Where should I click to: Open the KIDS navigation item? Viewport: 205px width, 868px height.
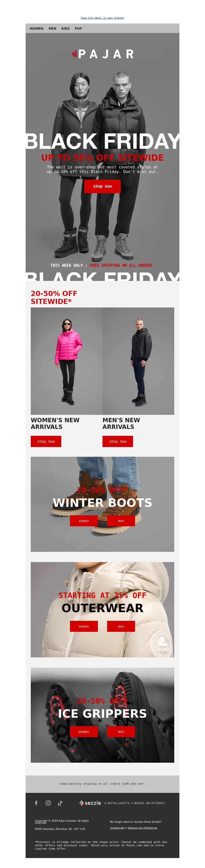(x=66, y=29)
